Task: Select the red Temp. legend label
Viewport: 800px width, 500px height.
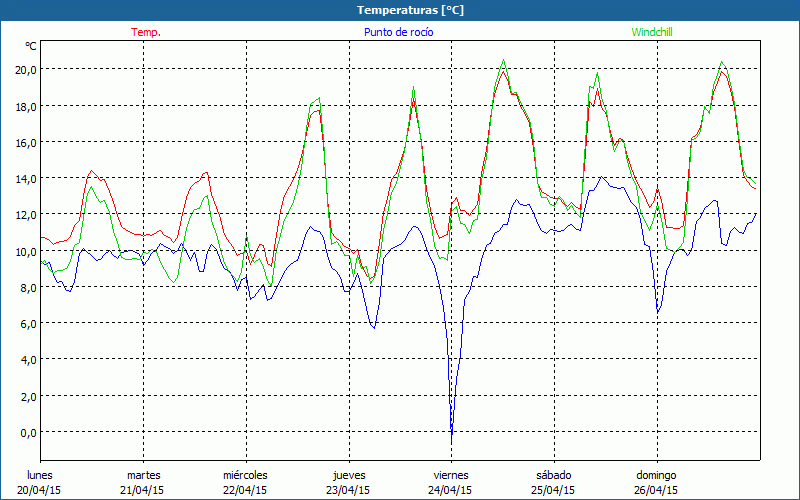Action: (x=146, y=32)
